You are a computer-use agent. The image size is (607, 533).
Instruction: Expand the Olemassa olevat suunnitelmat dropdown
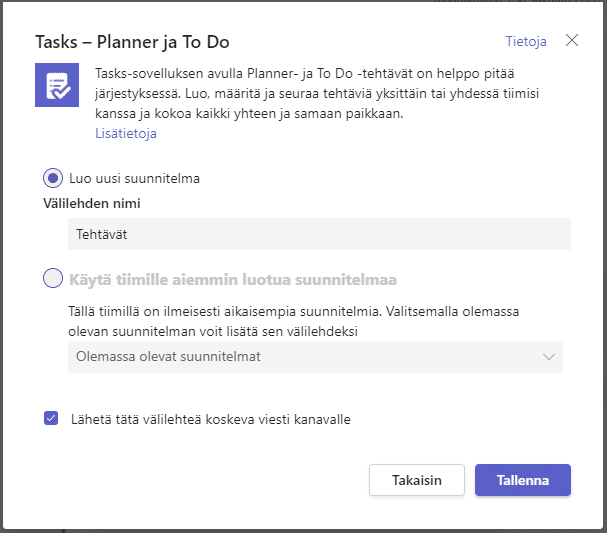point(316,357)
